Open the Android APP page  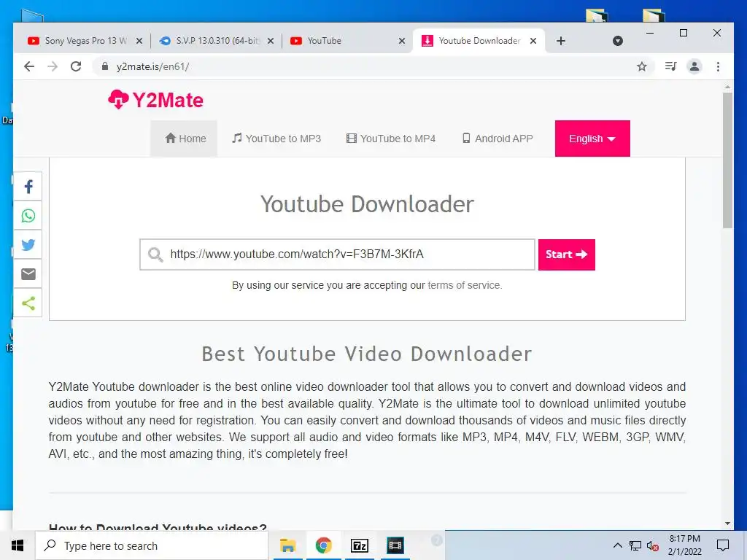click(498, 139)
